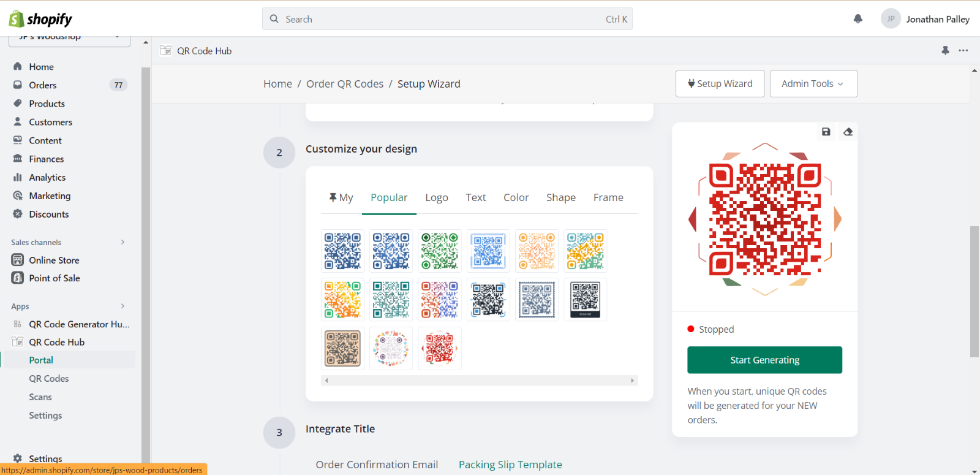The width and height of the screenshot is (980, 475).
Task: Go to Home breadcrumb link
Action: click(x=277, y=84)
